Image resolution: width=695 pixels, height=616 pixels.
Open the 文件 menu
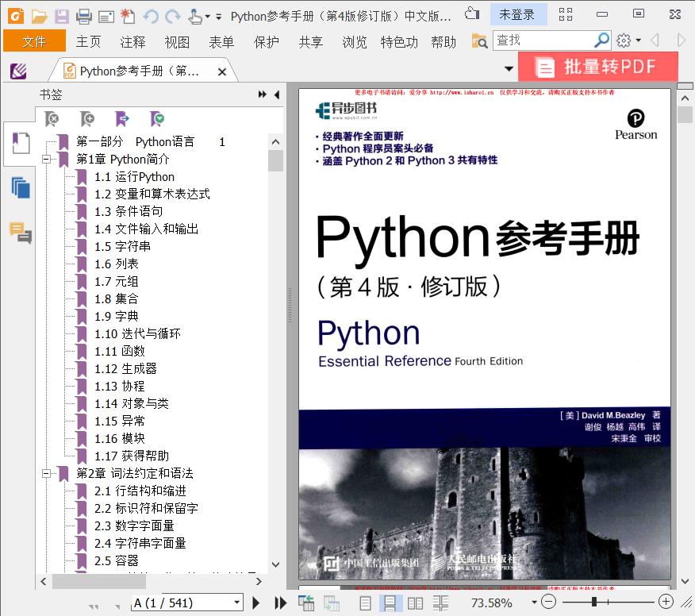34,41
